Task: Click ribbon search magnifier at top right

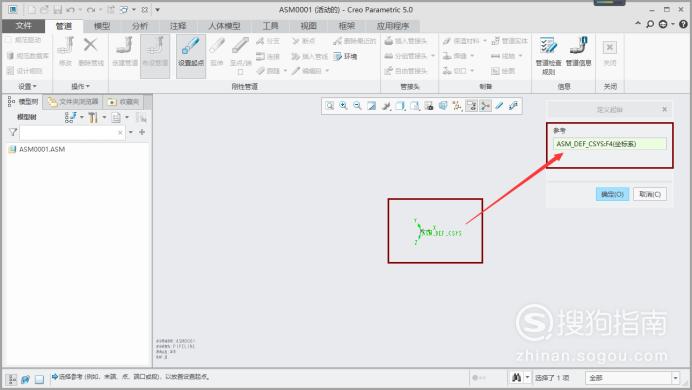Action: [650, 24]
